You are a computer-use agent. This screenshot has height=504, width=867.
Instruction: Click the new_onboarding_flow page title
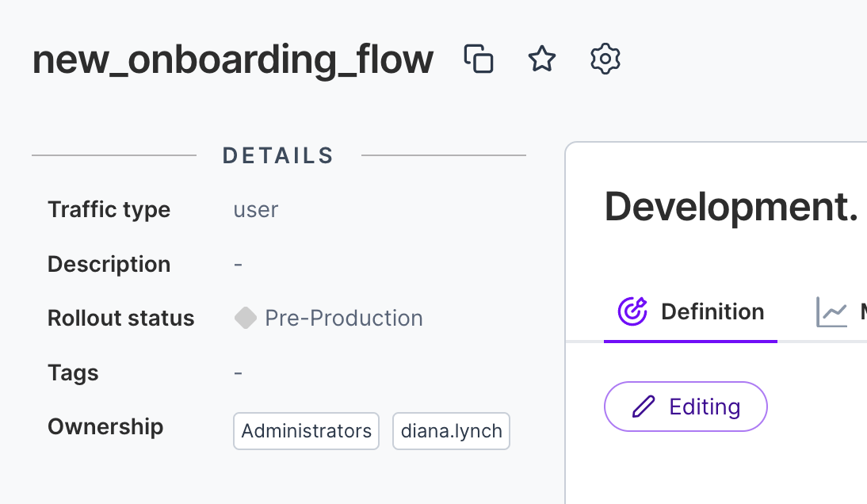tap(233, 61)
